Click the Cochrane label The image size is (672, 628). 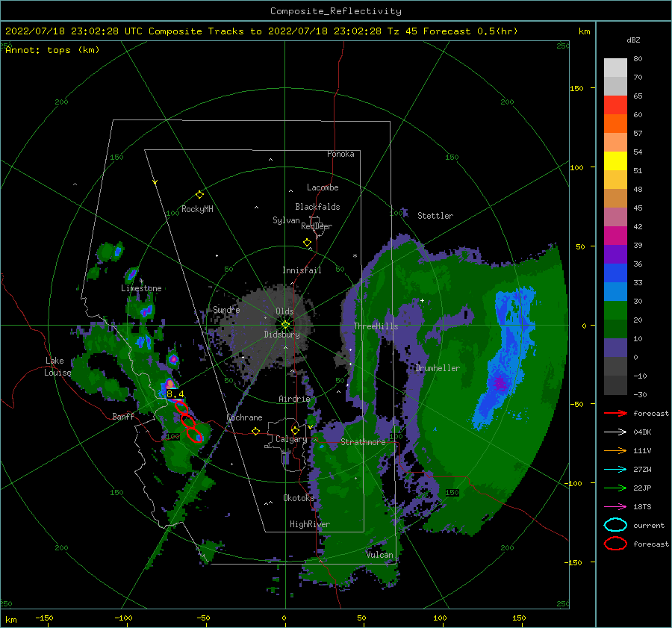pos(244,417)
